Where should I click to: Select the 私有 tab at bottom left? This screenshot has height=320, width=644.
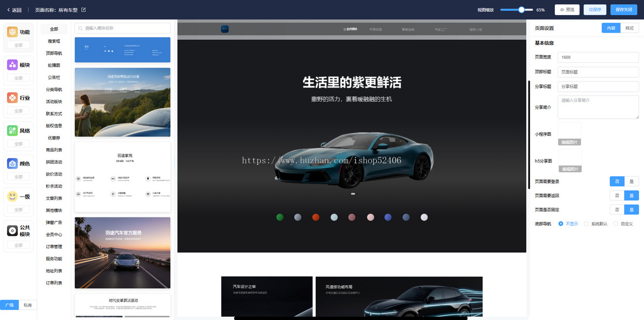click(28, 304)
